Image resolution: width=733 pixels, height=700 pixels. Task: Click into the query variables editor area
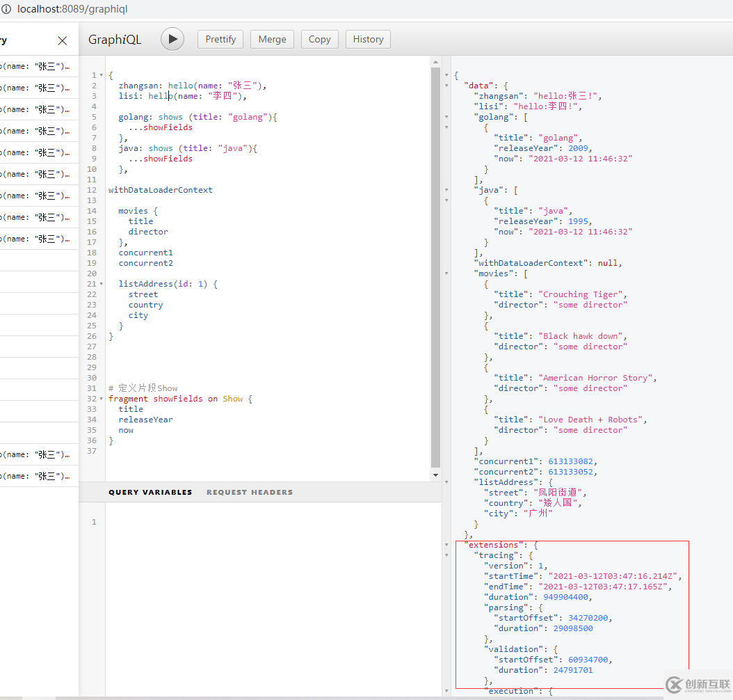(x=271, y=591)
